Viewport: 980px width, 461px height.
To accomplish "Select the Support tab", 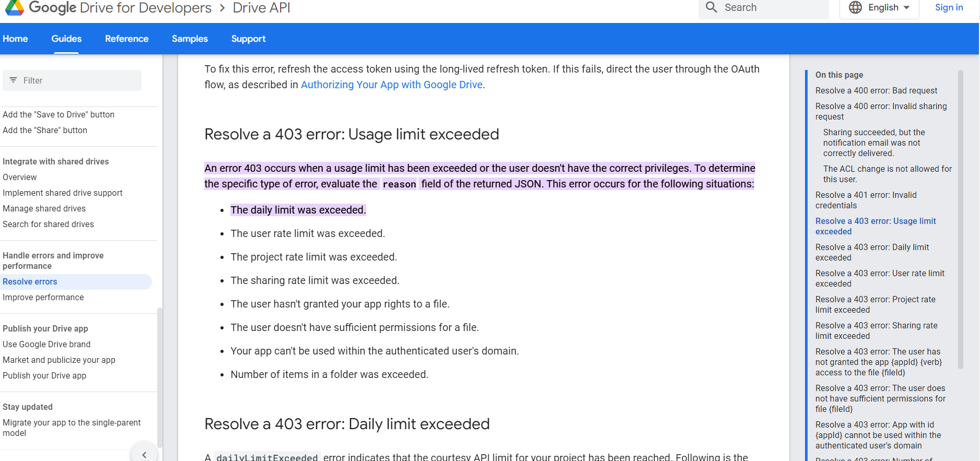I will [x=248, y=39].
